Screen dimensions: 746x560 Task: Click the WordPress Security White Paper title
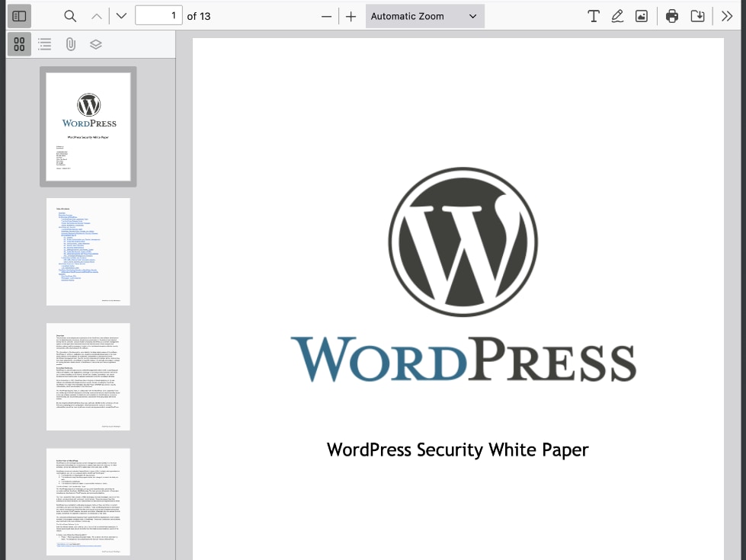458,450
